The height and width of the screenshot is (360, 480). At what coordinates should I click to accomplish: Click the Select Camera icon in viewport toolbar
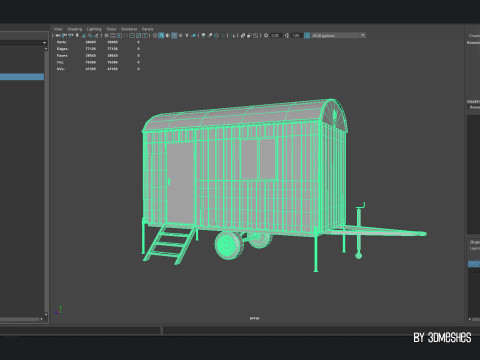[x=58, y=35]
